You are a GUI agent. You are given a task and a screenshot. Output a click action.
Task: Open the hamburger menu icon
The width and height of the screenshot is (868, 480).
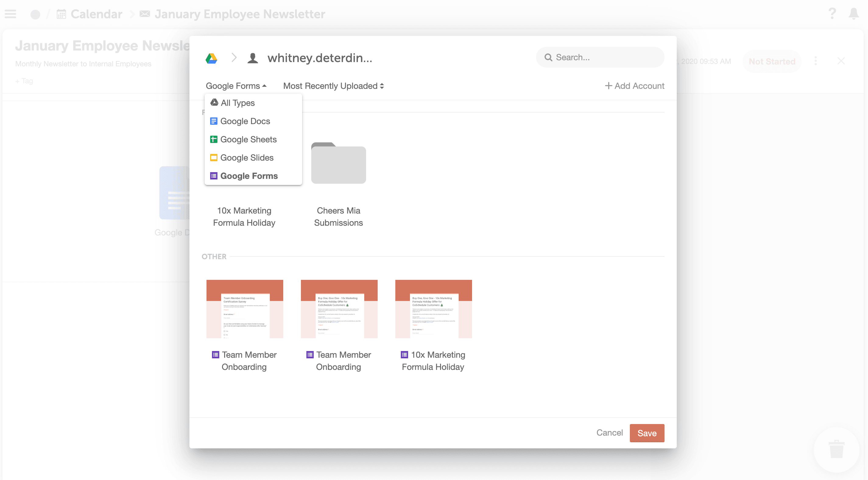pyautogui.click(x=10, y=14)
